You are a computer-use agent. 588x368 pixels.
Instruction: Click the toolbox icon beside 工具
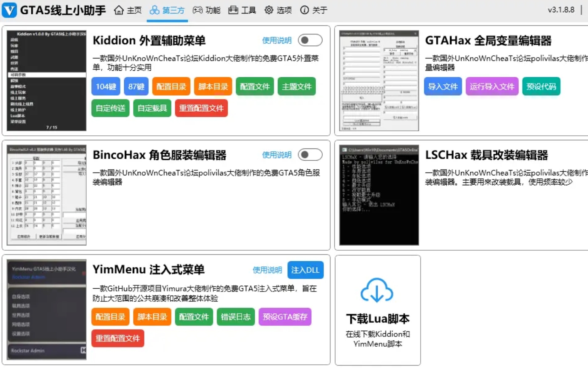(233, 10)
